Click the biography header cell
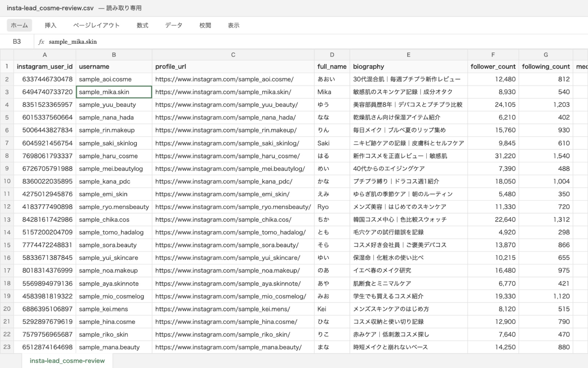The width and height of the screenshot is (588, 368). click(409, 67)
